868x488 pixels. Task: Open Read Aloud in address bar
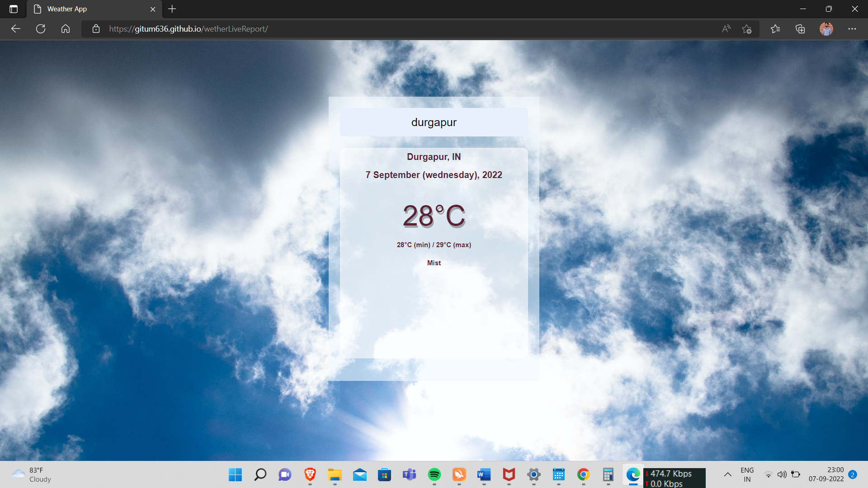(726, 29)
